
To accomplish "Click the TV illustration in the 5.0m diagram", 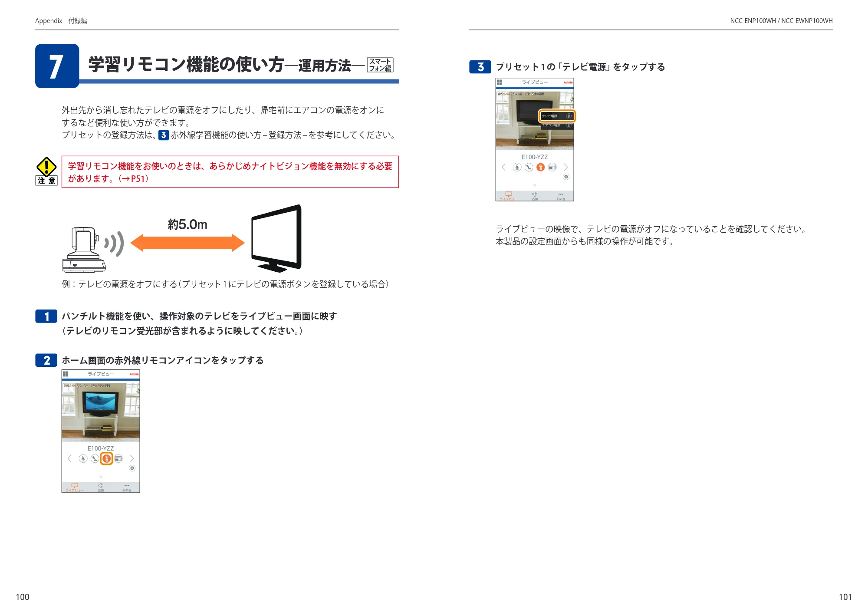I will coord(277,238).
